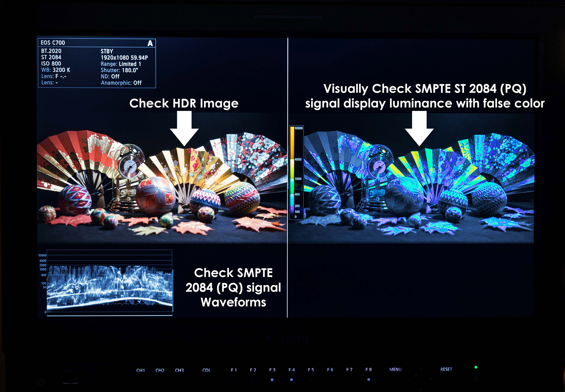Screen dimensions: 565x392
Task: Toggle the lit F4 function button
Action: point(291,379)
